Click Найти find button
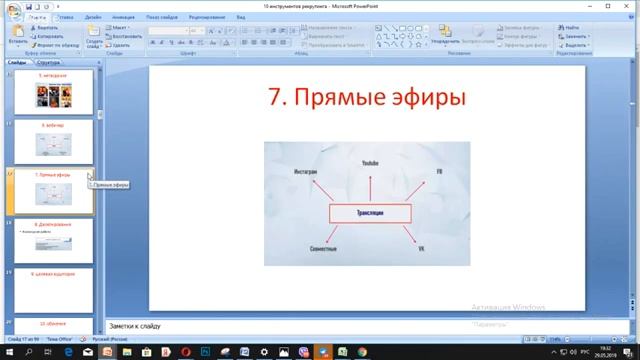The width and height of the screenshot is (640, 360). (x=569, y=28)
